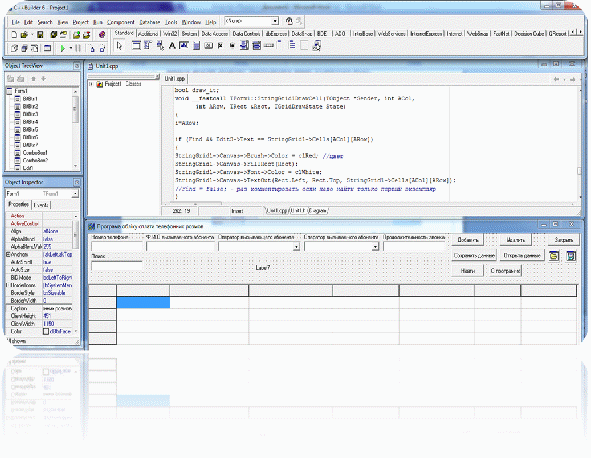Switch to the Additional palette tab

[x=148, y=34]
